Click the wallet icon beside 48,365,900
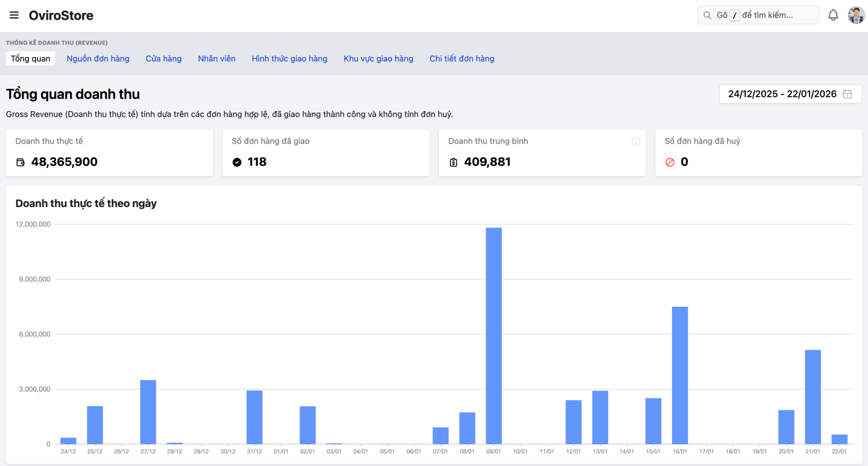Image resolution: width=868 pixels, height=466 pixels. [x=20, y=162]
